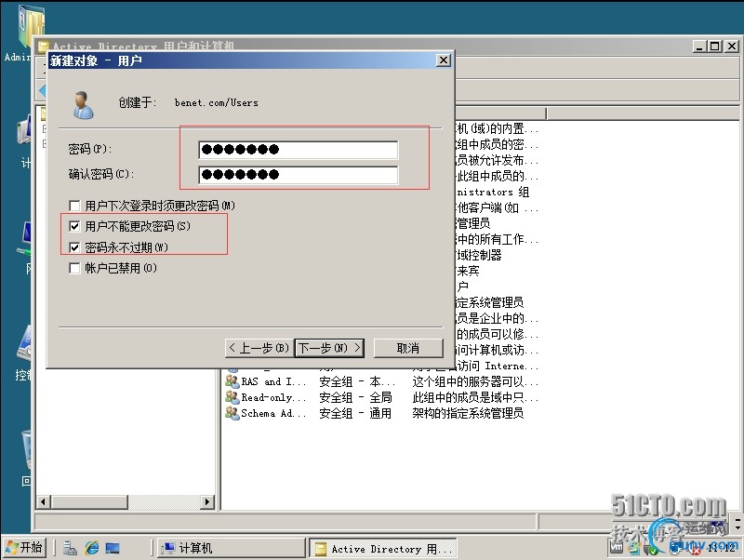Focus the 密码 input field

tap(299, 150)
